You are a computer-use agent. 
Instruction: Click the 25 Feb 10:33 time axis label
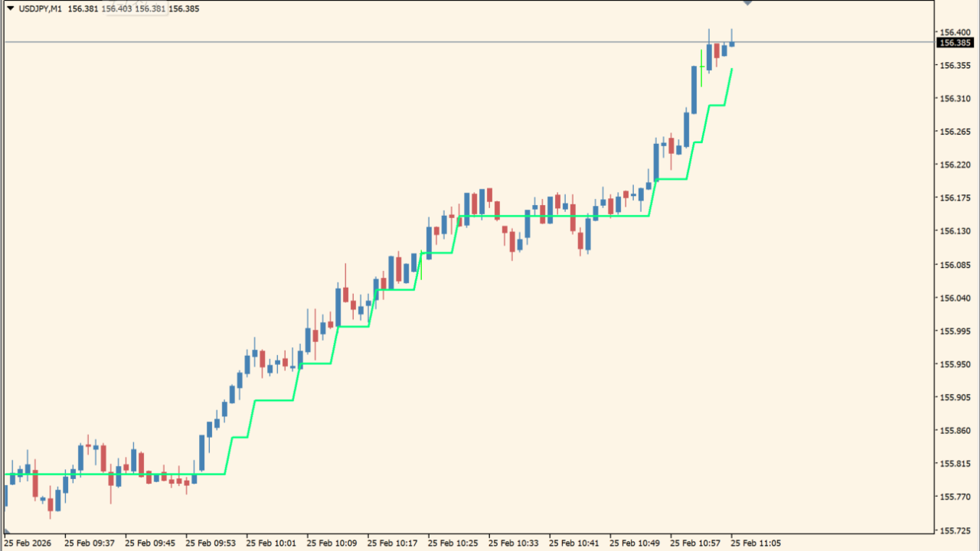(x=514, y=543)
